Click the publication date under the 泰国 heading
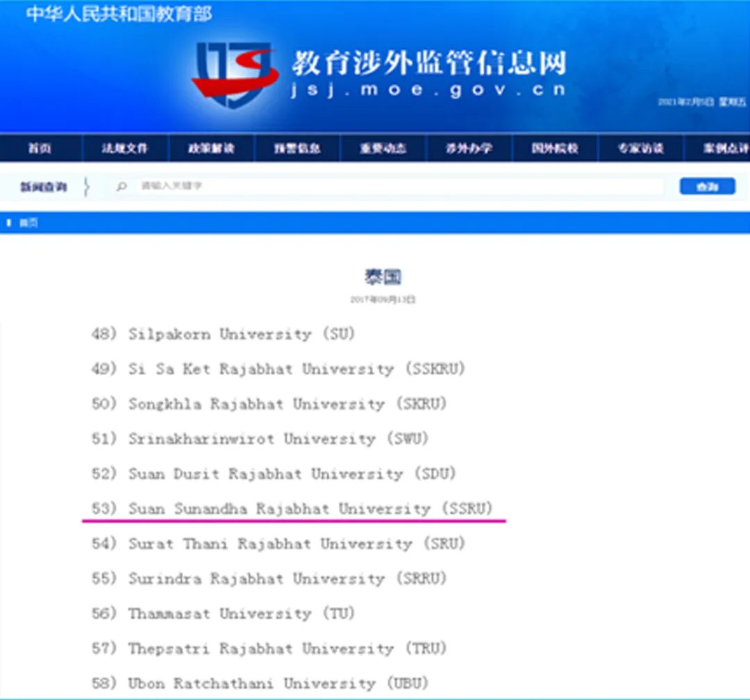 [x=383, y=299]
